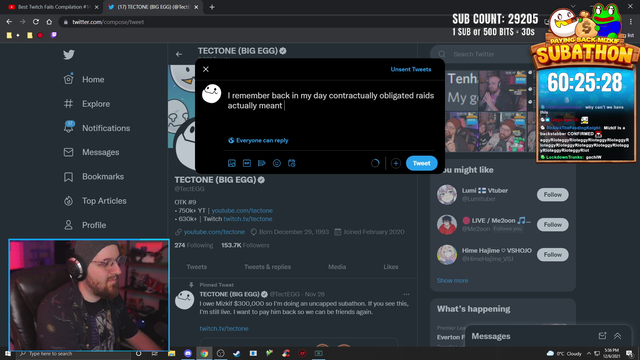Open taskbar notification center
The height and width of the screenshot is (360, 640).
click(x=629, y=353)
